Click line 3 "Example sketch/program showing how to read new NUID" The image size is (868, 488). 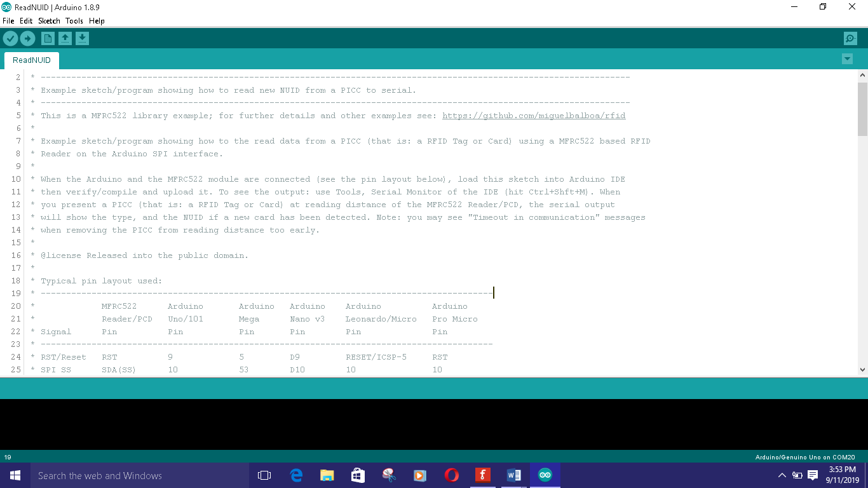pyautogui.click(x=229, y=90)
